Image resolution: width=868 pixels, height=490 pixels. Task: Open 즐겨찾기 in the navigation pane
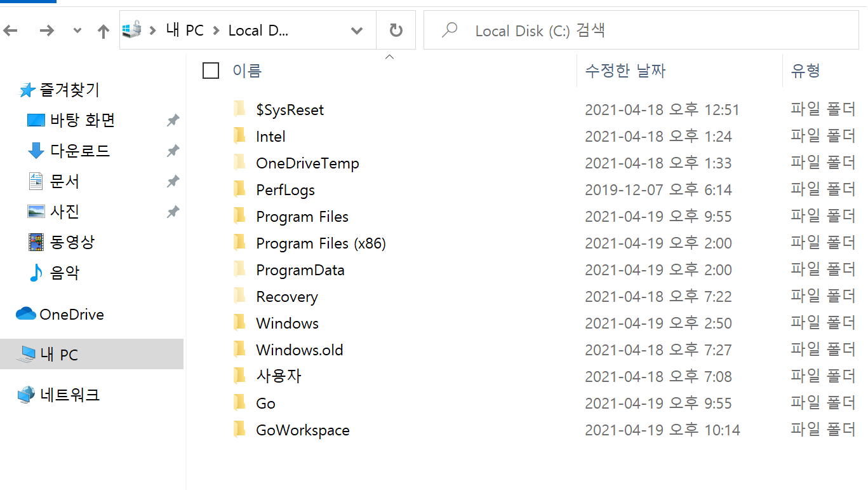coord(70,90)
